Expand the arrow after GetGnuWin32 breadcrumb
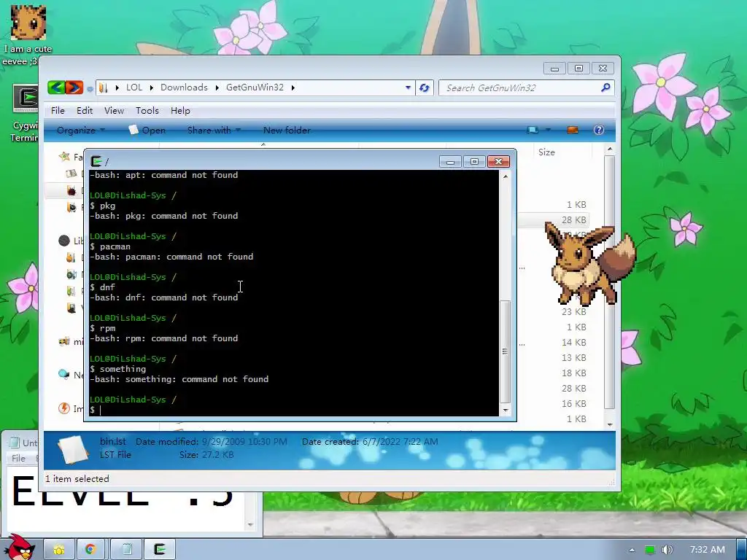 [x=293, y=87]
